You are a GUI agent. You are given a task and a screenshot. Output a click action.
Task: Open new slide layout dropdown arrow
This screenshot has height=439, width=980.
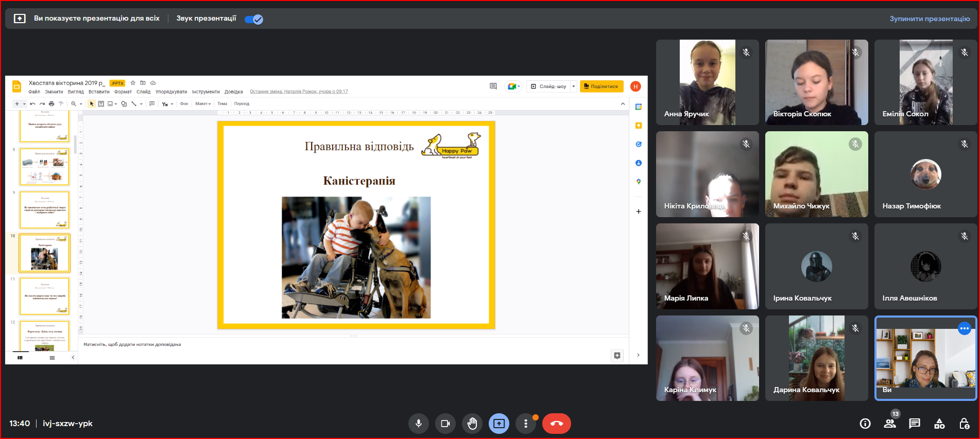coord(24,104)
